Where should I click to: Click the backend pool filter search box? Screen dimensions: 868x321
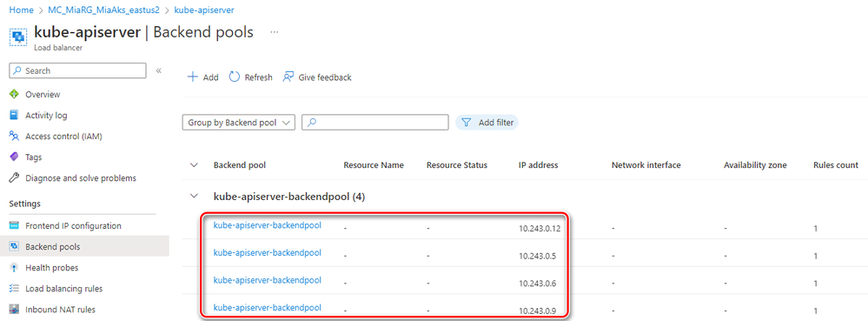375,123
